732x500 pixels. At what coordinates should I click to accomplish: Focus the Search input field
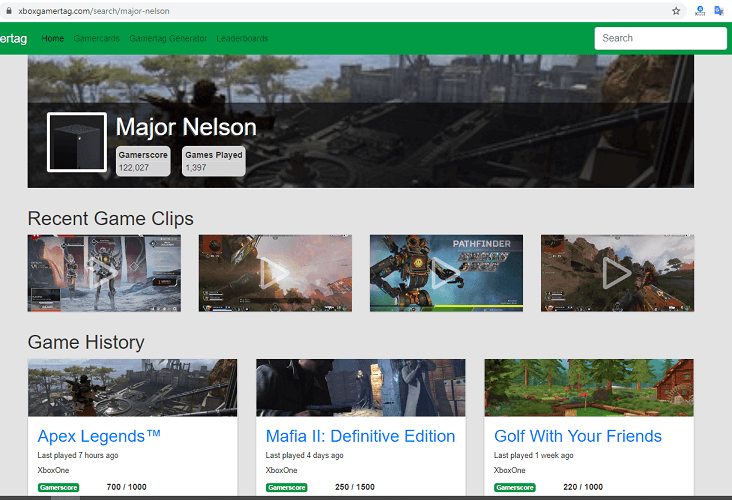pos(661,38)
